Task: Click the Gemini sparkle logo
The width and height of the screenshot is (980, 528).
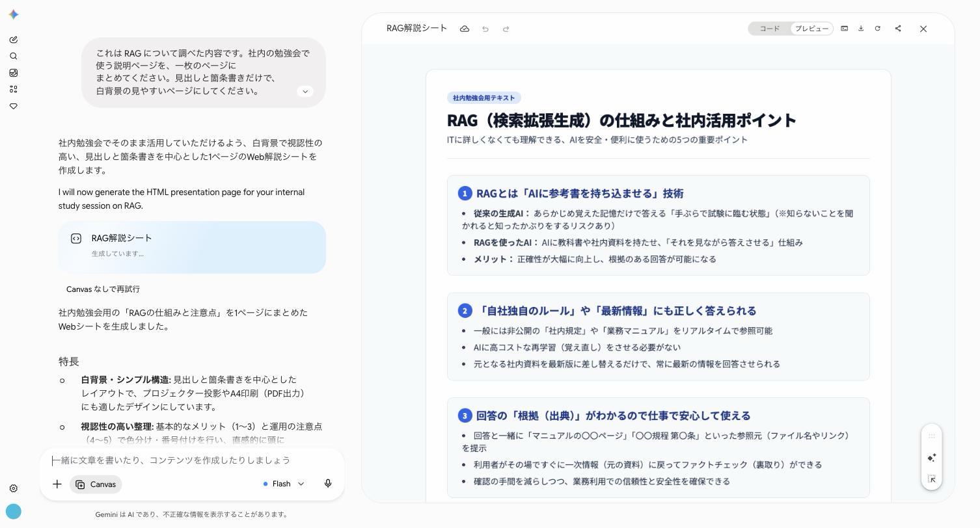Action: pyautogui.click(x=14, y=14)
